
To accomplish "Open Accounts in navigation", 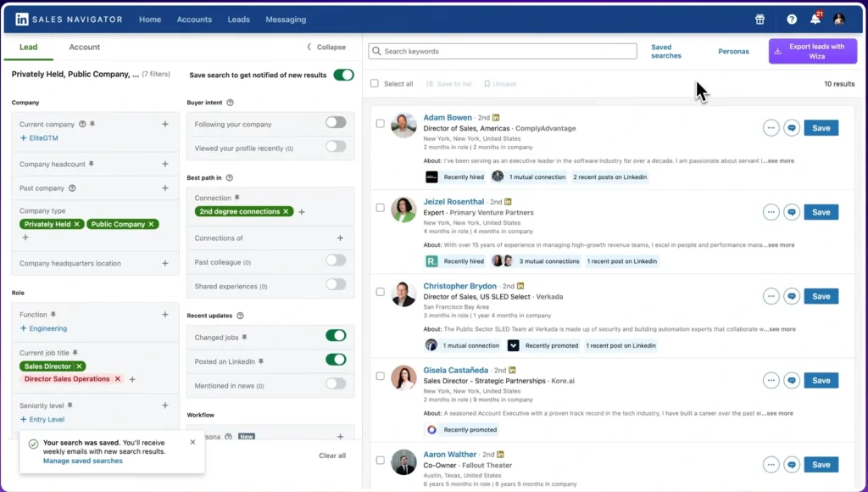I will [x=194, y=20].
